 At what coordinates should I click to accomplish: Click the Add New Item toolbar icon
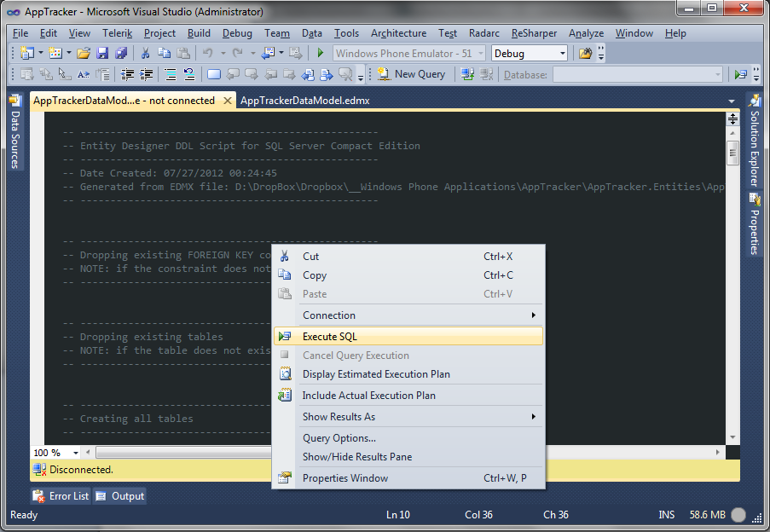[x=56, y=53]
